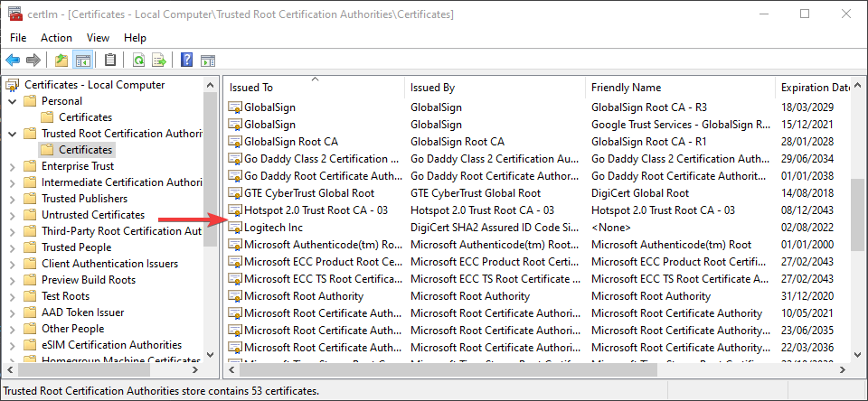
Task: Select Certificates folder under Personal
Action: pyautogui.click(x=85, y=117)
